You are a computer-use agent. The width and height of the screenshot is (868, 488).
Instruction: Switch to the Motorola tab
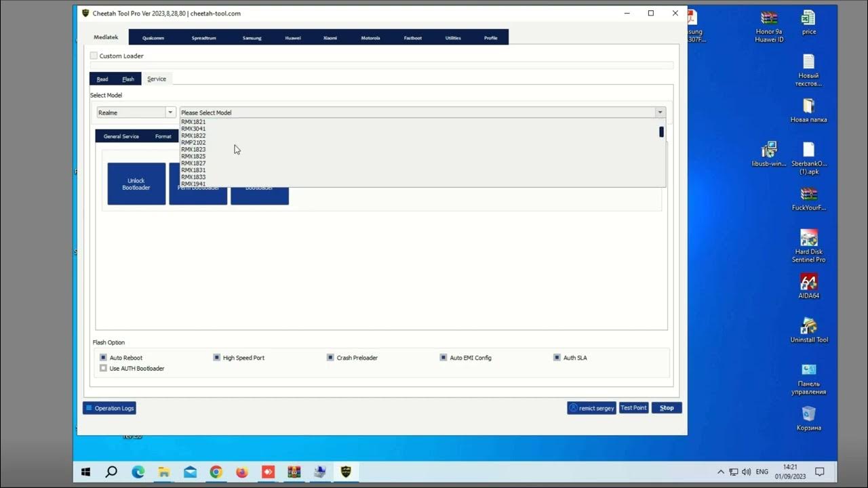pos(370,38)
